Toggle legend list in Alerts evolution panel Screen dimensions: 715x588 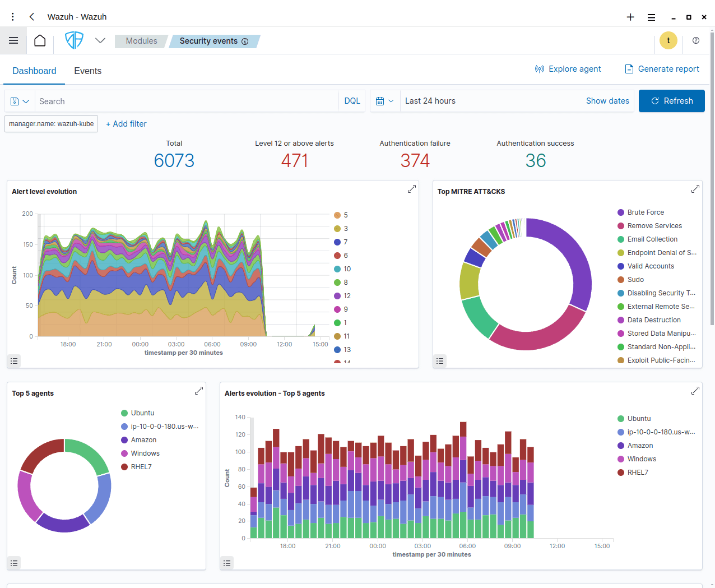pos(227,563)
